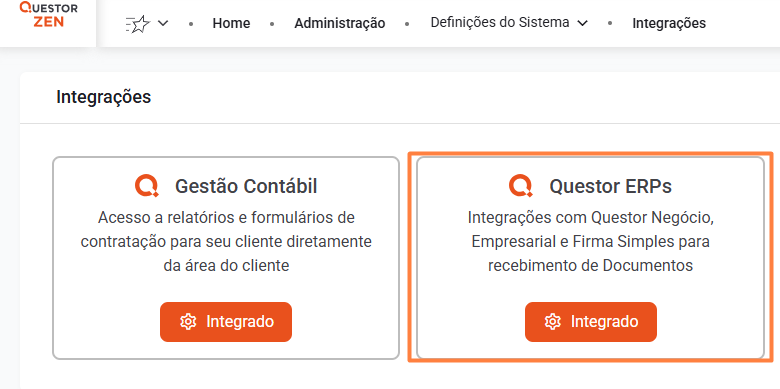Select the highlighted Questor ERPs card
Image resolution: width=780 pixels, height=389 pixels.
point(590,258)
